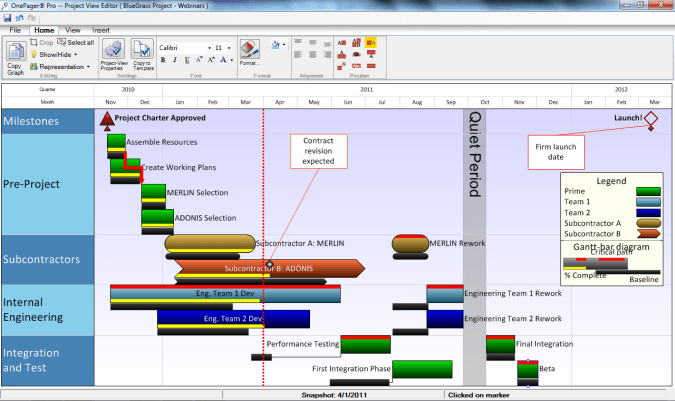Image resolution: width=675 pixels, height=401 pixels.
Task: Select the label-above-bar position icon
Action: (x=341, y=54)
